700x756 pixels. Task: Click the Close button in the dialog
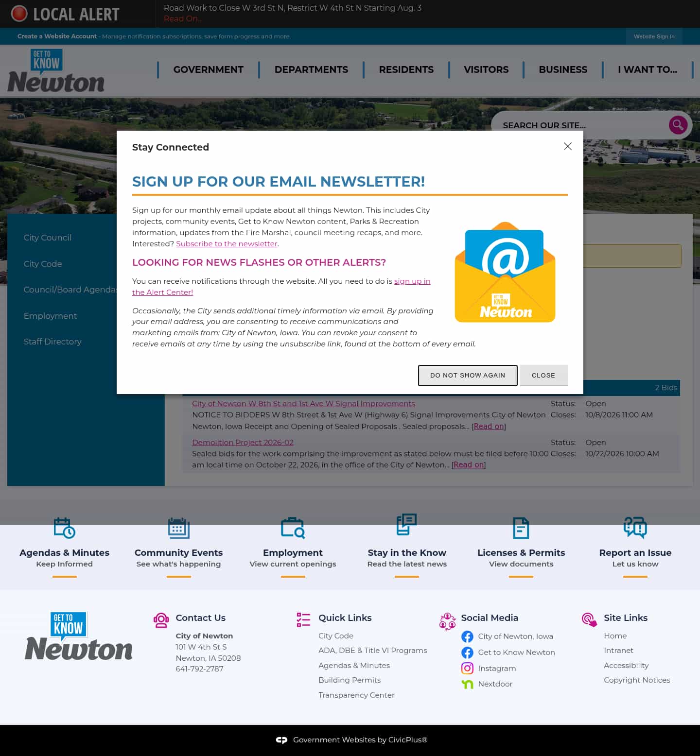(543, 376)
